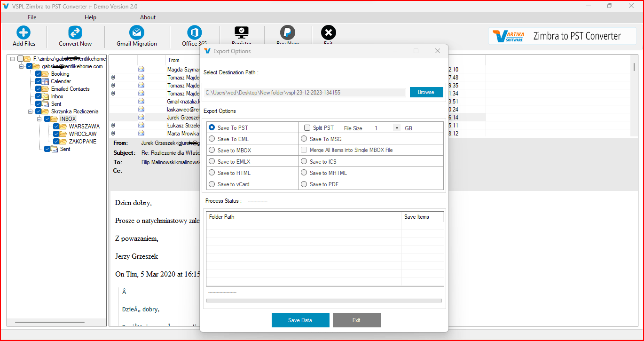Select the Skrzynka Rozliczenia folder
This screenshot has width=644, height=341.
(x=75, y=111)
